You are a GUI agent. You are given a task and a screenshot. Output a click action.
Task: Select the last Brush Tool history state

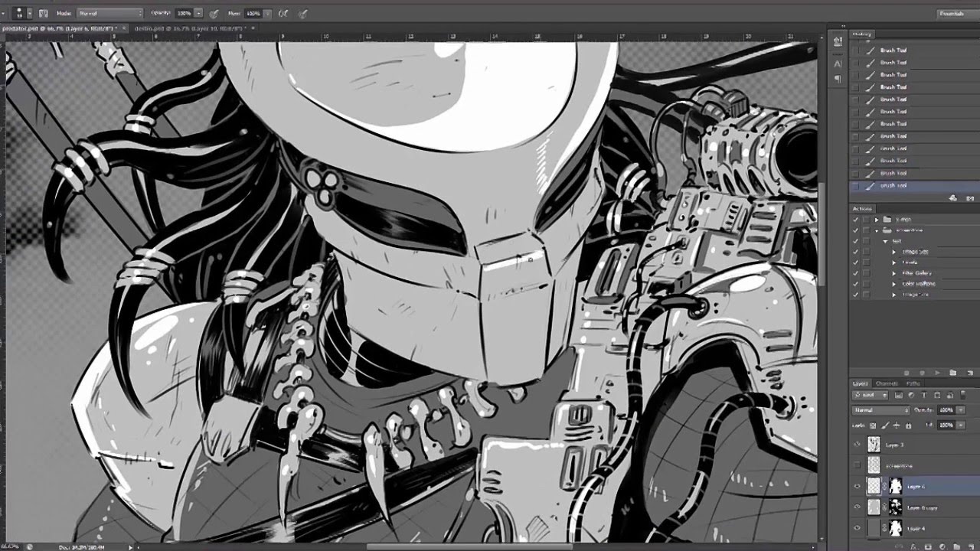pyautogui.click(x=893, y=185)
